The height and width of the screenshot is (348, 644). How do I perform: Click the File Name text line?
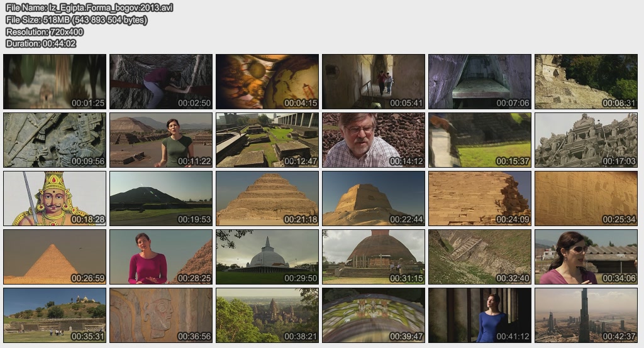coord(89,8)
